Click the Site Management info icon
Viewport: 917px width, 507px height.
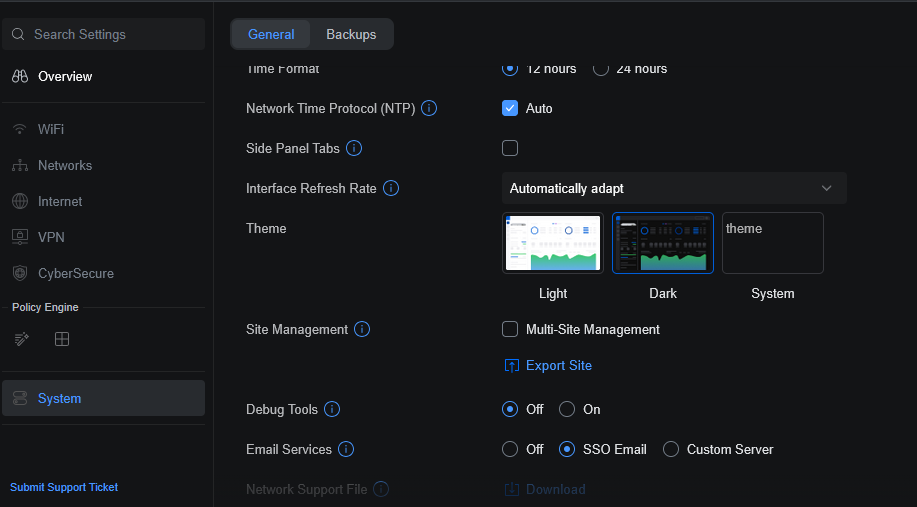pyautogui.click(x=362, y=329)
